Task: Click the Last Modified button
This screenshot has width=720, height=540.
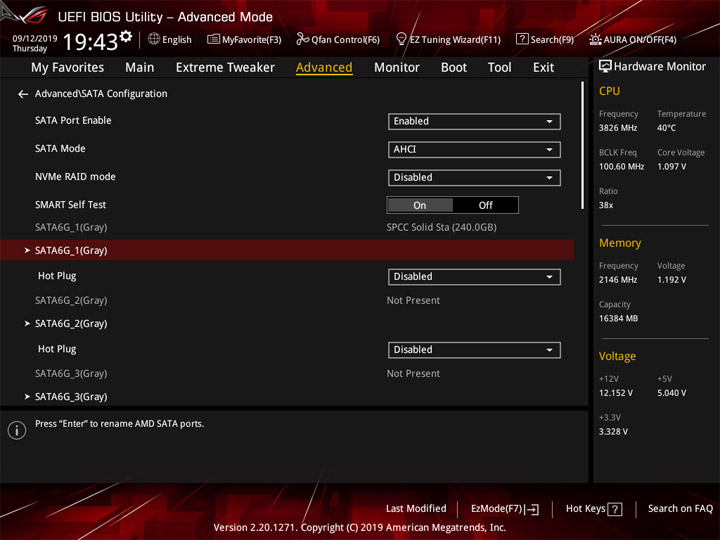Action: pyautogui.click(x=416, y=509)
